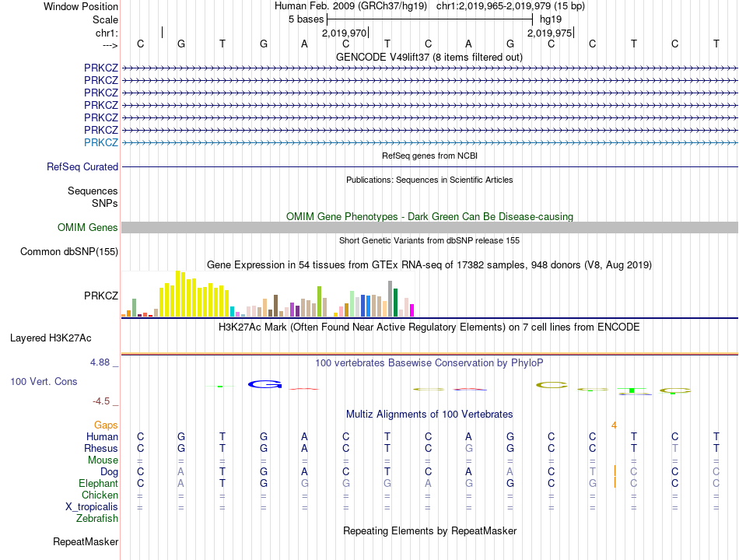Click the chr1:2,019,965-2,019,979 (15 bp) position text
The image size is (739, 560).
[x=510, y=6]
